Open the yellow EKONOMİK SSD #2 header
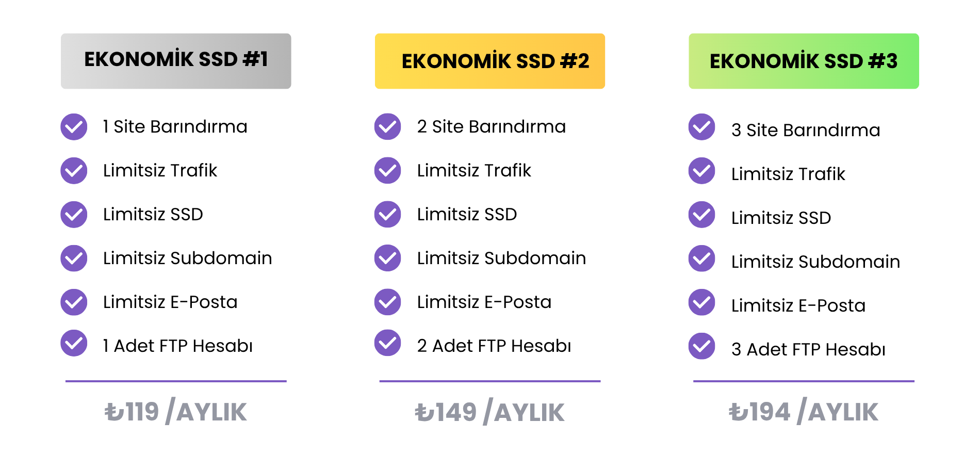980x470 pixels. [490, 61]
